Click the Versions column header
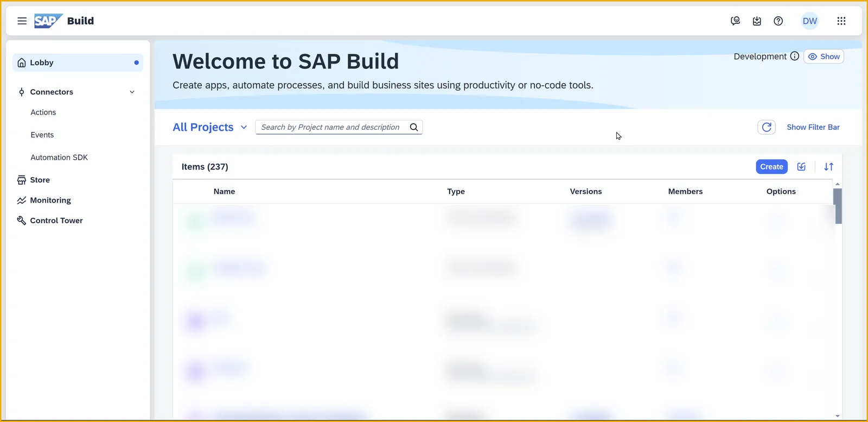 pyautogui.click(x=586, y=192)
